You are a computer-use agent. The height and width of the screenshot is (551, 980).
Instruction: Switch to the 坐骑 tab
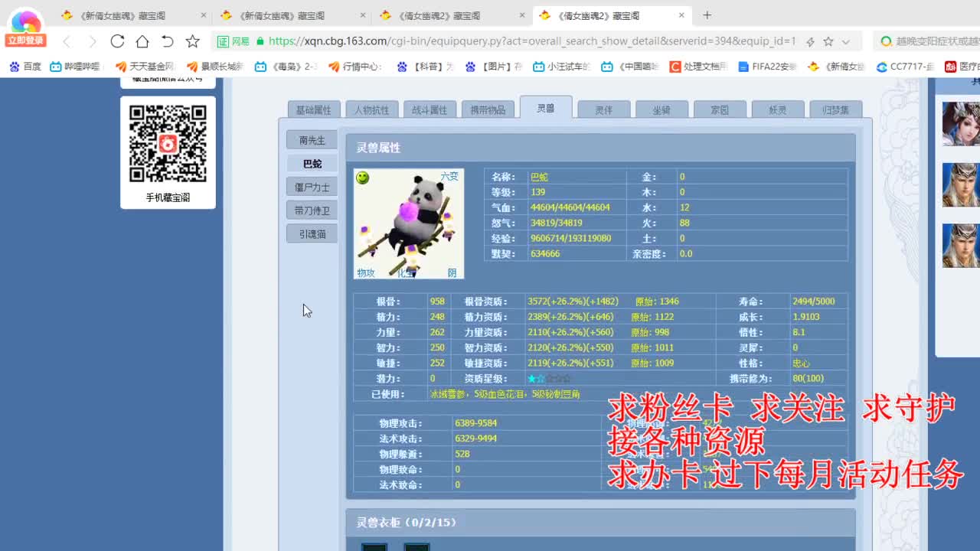(661, 110)
